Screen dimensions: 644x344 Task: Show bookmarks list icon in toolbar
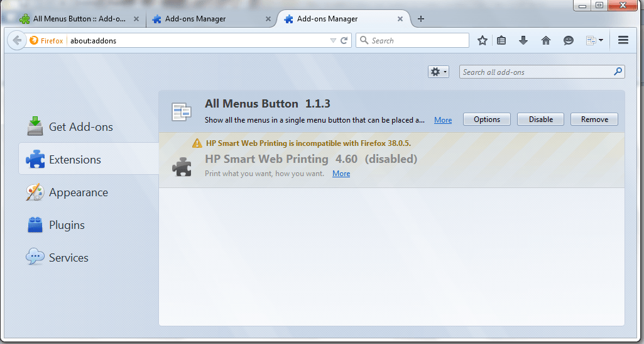[501, 40]
